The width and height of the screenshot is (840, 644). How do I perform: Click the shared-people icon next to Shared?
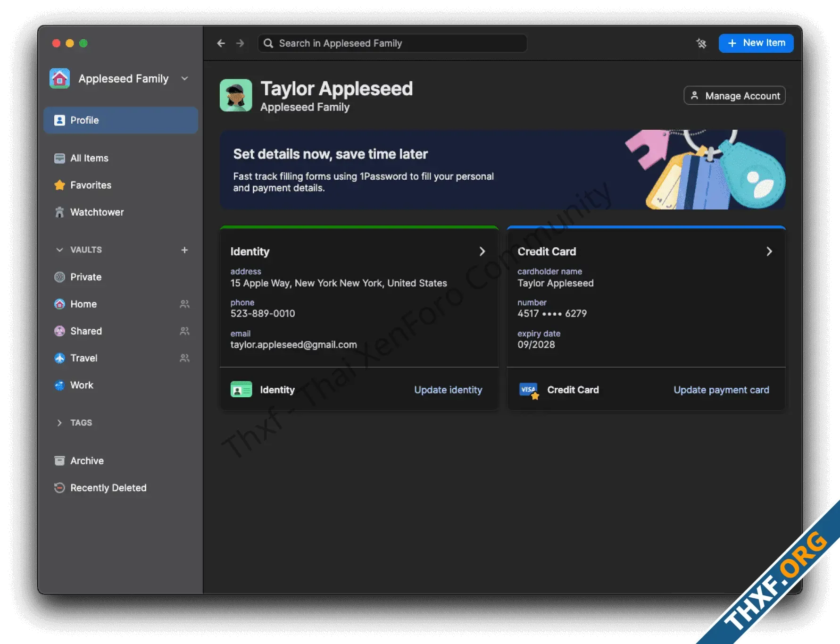click(x=184, y=331)
